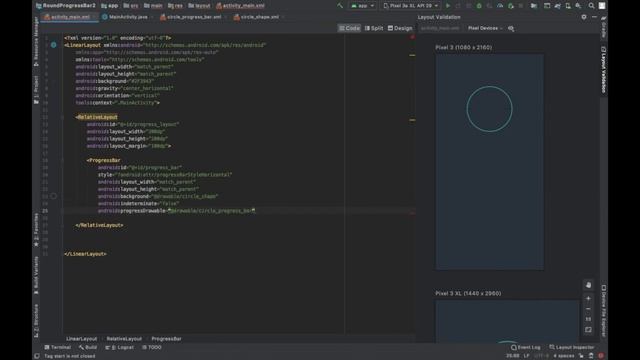Open the Favorites tool window in the sidebar

(x=36, y=230)
